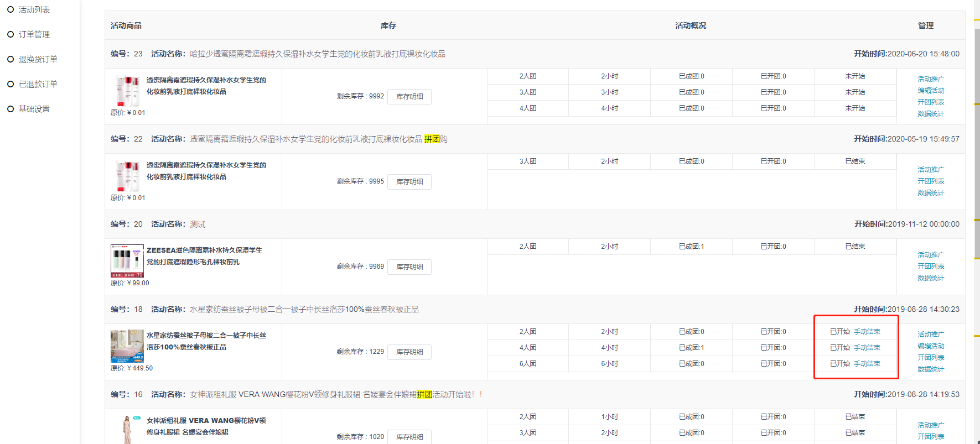Open 活动列表 in the sidebar
The image size is (980, 444).
coord(34,9)
